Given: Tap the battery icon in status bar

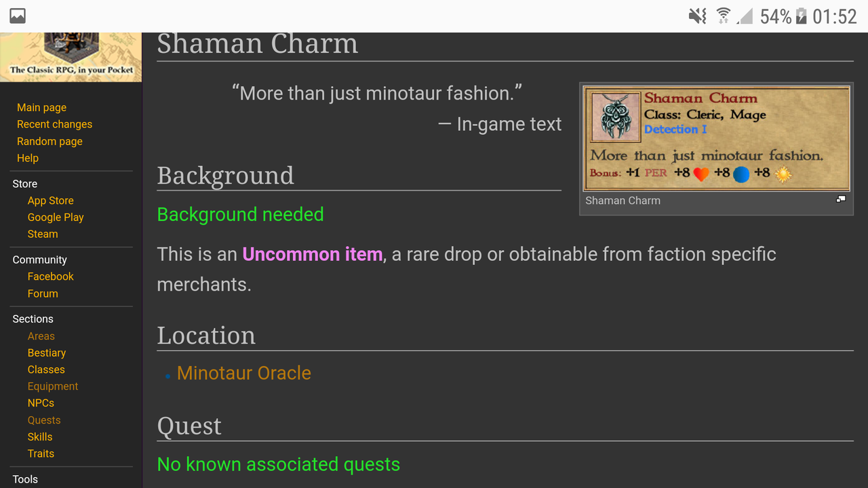Looking at the screenshot, I should point(802,16).
